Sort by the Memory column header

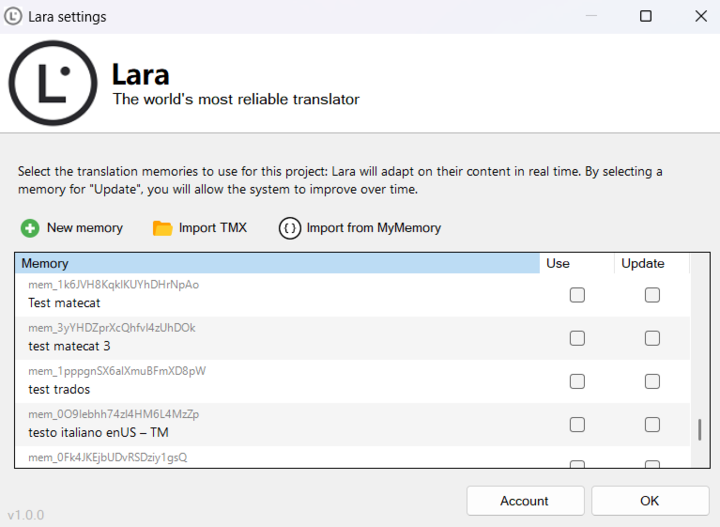(278, 264)
